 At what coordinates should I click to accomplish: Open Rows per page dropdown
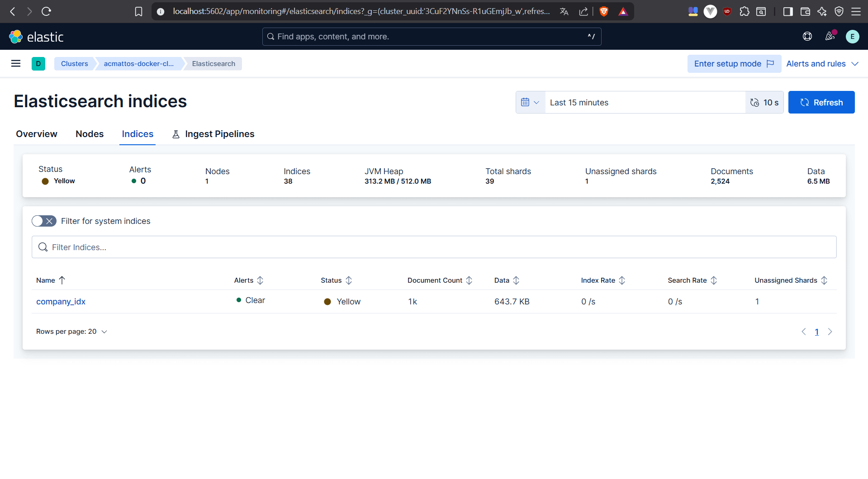[71, 332]
